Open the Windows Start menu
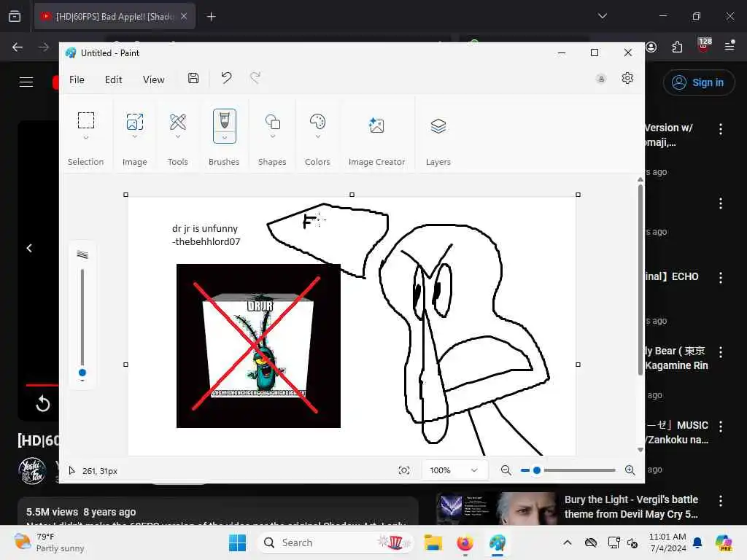This screenshot has width=747, height=560. (237, 542)
